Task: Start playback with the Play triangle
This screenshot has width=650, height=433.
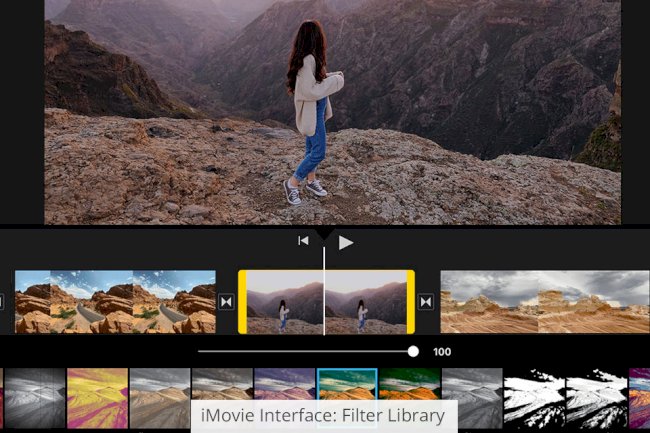Action: click(345, 242)
